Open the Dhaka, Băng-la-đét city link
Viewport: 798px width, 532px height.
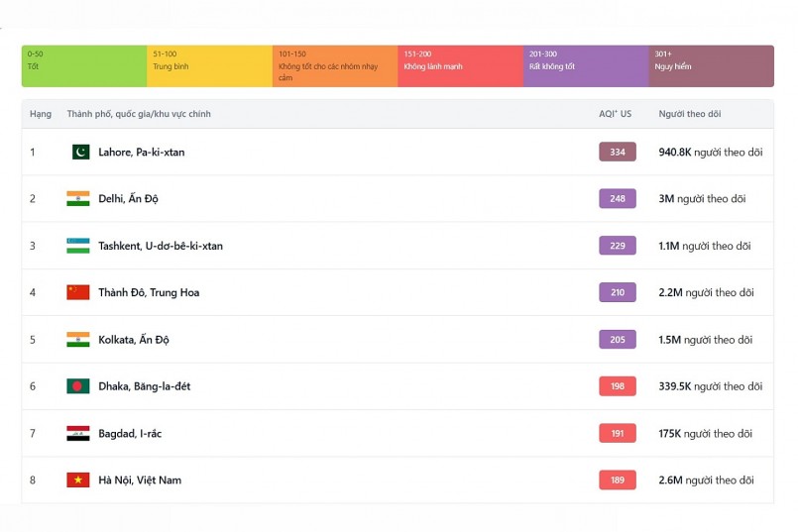[x=144, y=386]
